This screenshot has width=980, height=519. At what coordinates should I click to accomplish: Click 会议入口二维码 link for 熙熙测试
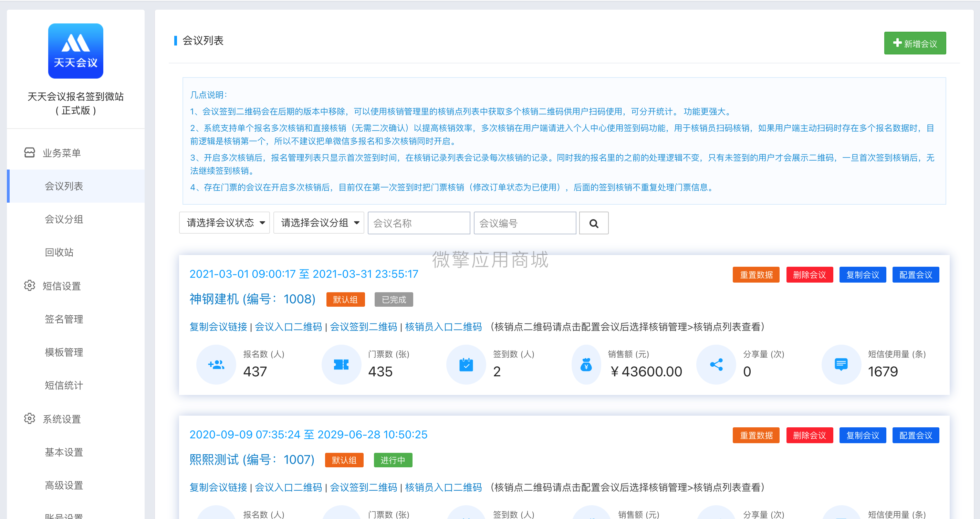(x=288, y=487)
